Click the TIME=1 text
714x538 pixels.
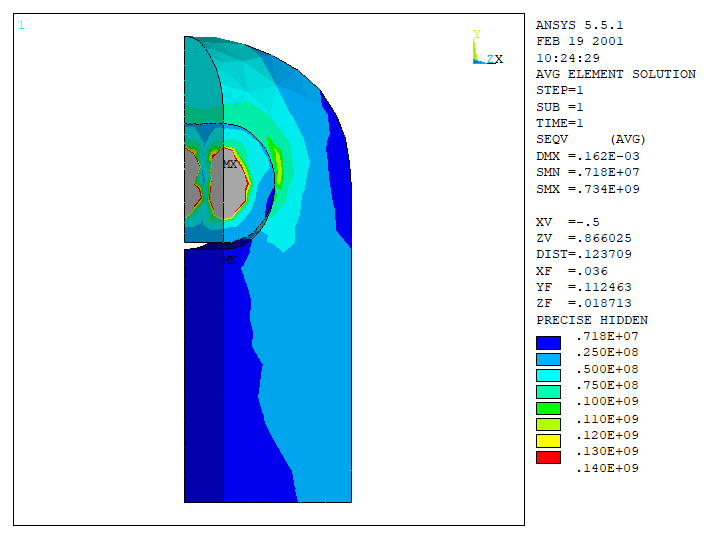click(x=560, y=123)
